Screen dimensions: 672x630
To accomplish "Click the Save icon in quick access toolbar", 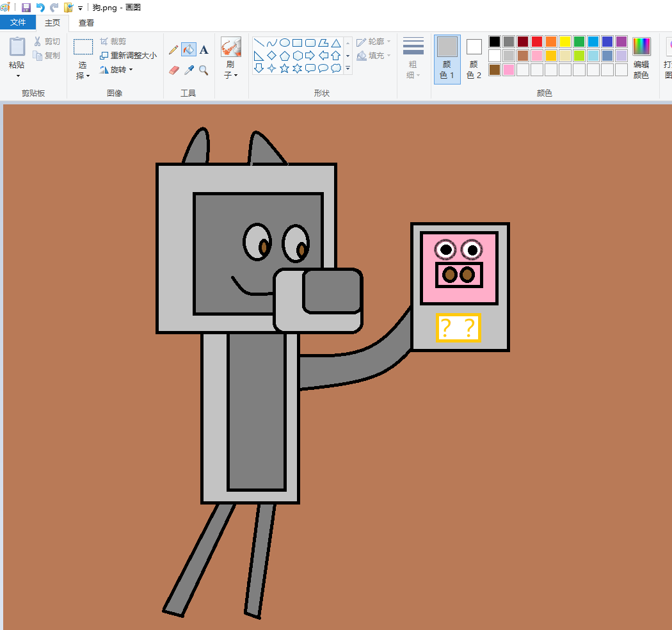I will coord(26,8).
